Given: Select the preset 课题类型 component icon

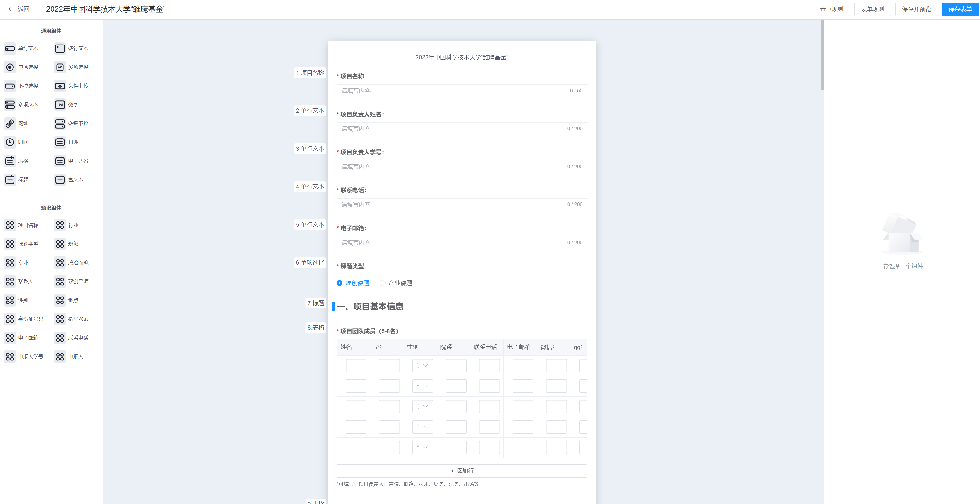Looking at the screenshot, I should [x=10, y=244].
